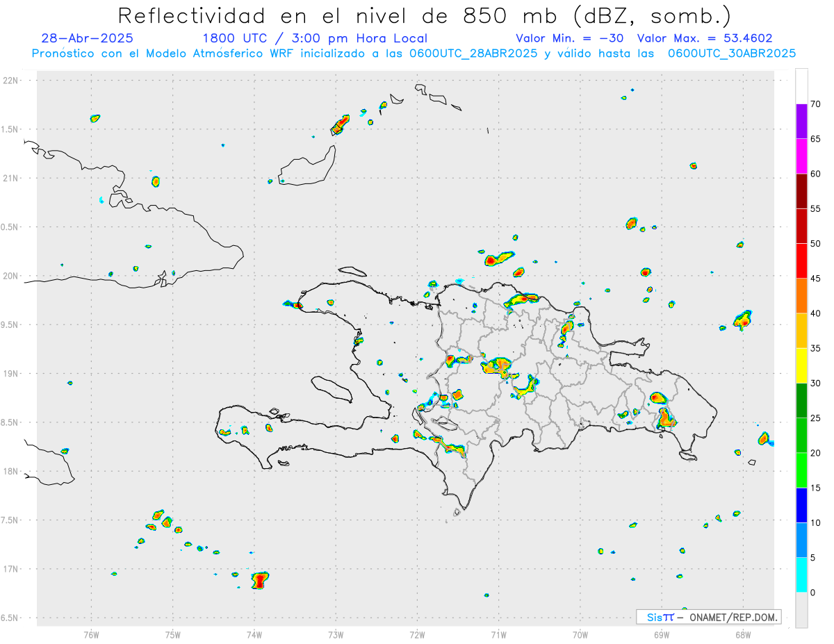The image size is (834, 644).
Task: Click the '0600UTC_30ABR2025' valid-until time
Action: click(732, 53)
